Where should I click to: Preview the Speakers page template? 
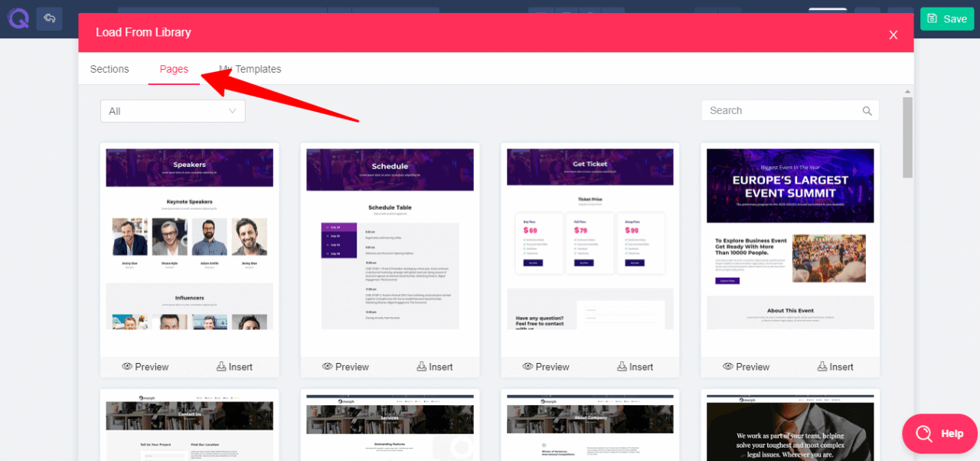pyautogui.click(x=145, y=367)
